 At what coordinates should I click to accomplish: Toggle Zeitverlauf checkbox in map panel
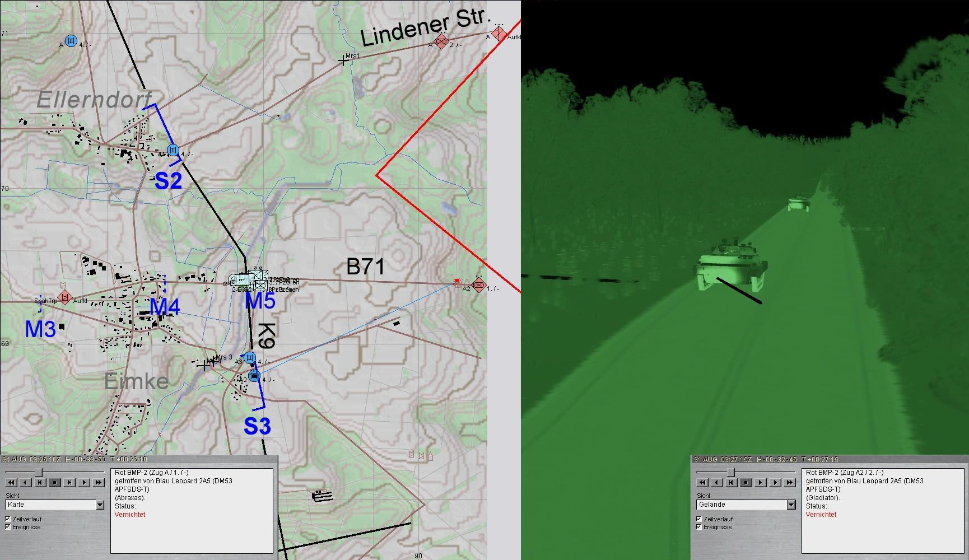8,519
